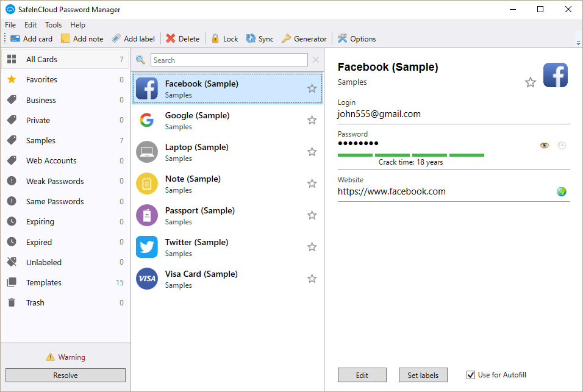
Task: Clear the search with the X icon
Action: click(x=316, y=60)
